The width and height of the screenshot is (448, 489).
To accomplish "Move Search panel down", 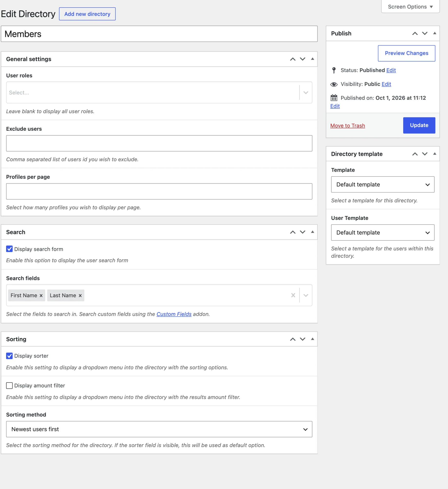I will [x=303, y=232].
